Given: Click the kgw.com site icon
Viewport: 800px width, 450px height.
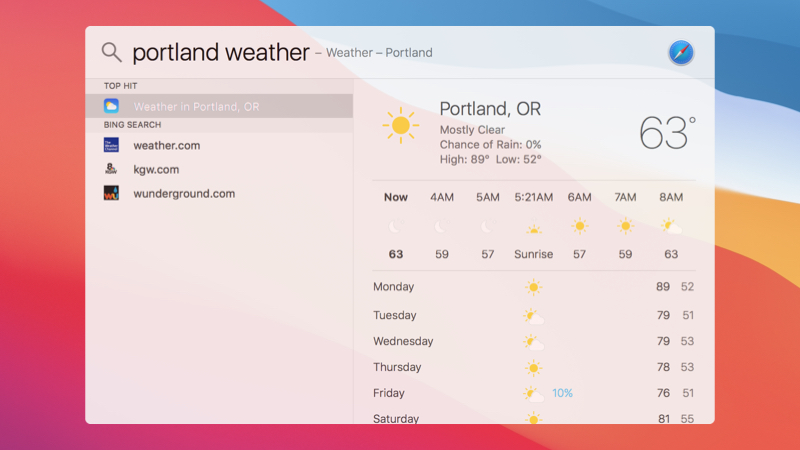Looking at the screenshot, I should pyautogui.click(x=111, y=169).
